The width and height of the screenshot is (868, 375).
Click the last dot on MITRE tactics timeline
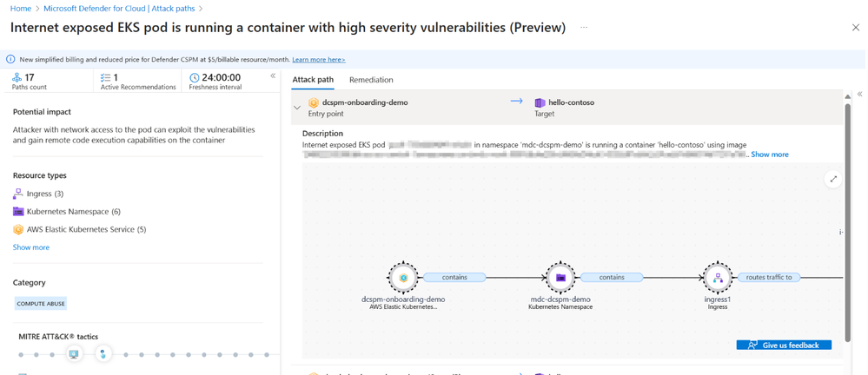click(266, 354)
